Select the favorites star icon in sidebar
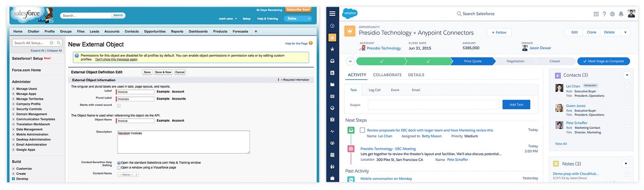 coord(332,49)
